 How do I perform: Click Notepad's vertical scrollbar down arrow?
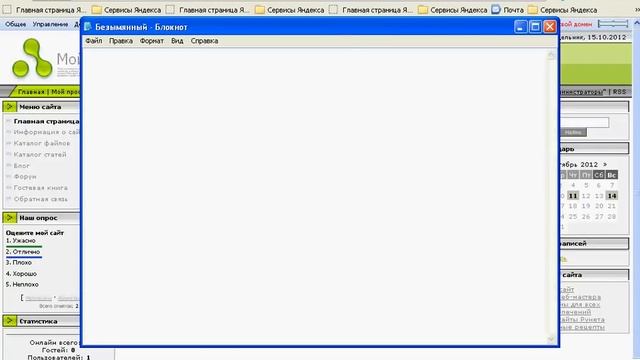click(551, 339)
